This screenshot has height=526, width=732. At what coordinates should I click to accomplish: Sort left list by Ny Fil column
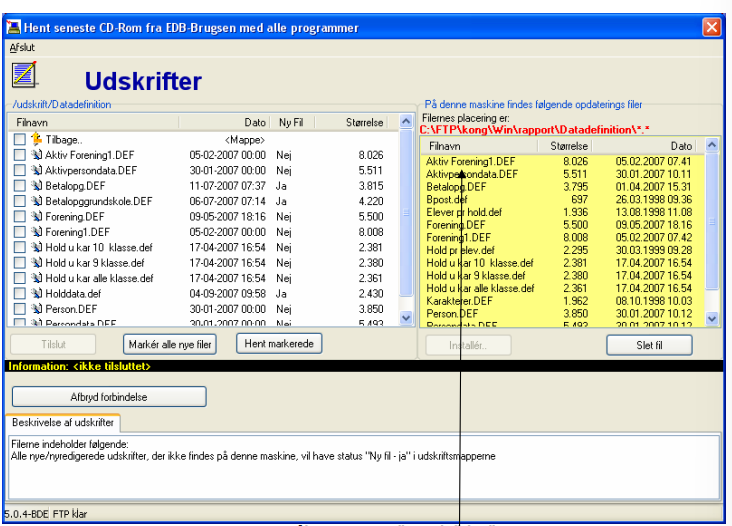[293, 123]
